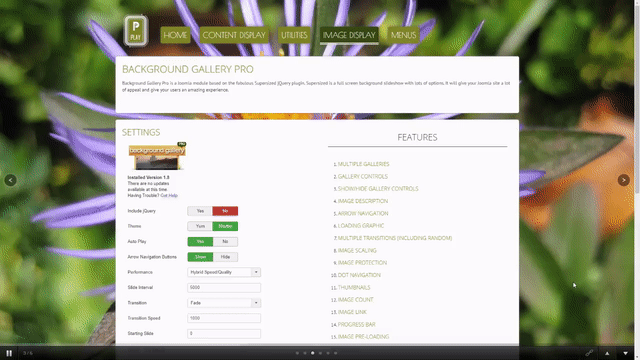
Task: Click the Background Gallery module thumbnail
Action: coord(157,156)
